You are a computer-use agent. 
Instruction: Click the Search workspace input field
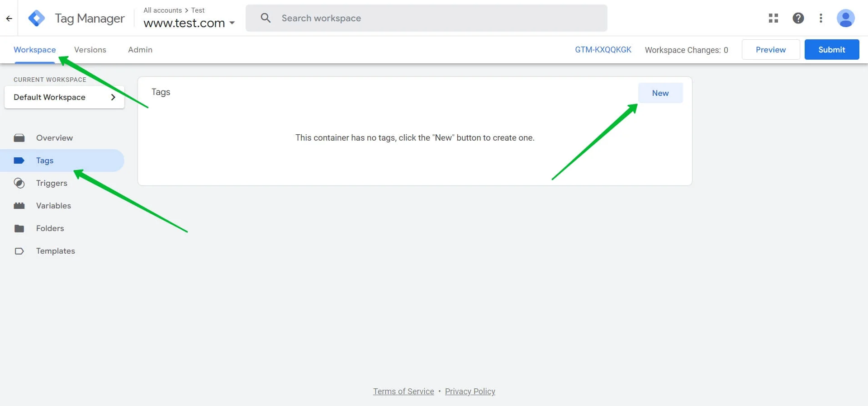coord(426,18)
